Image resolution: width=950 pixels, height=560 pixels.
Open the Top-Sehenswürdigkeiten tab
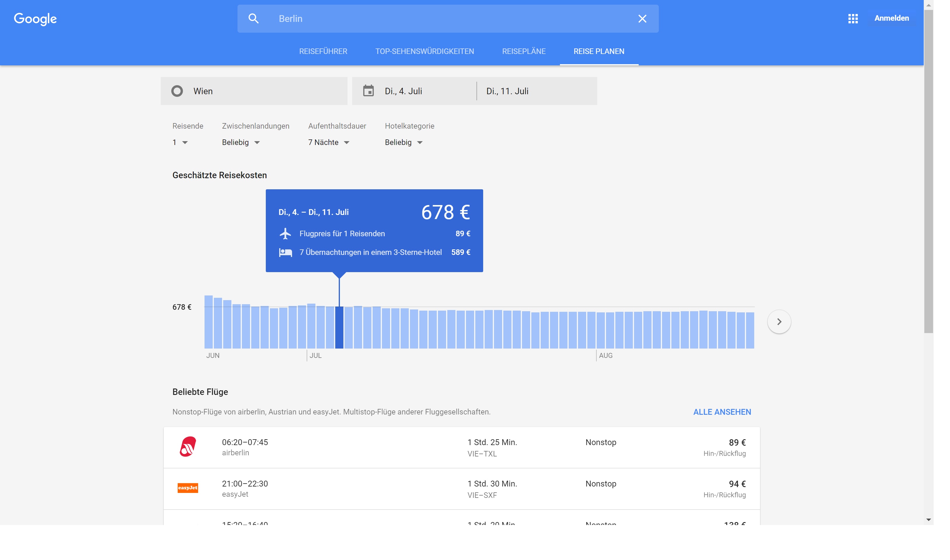(x=424, y=51)
